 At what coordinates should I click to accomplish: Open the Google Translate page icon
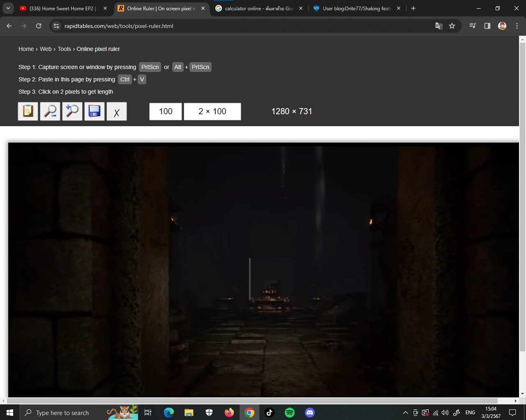pyautogui.click(x=439, y=26)
